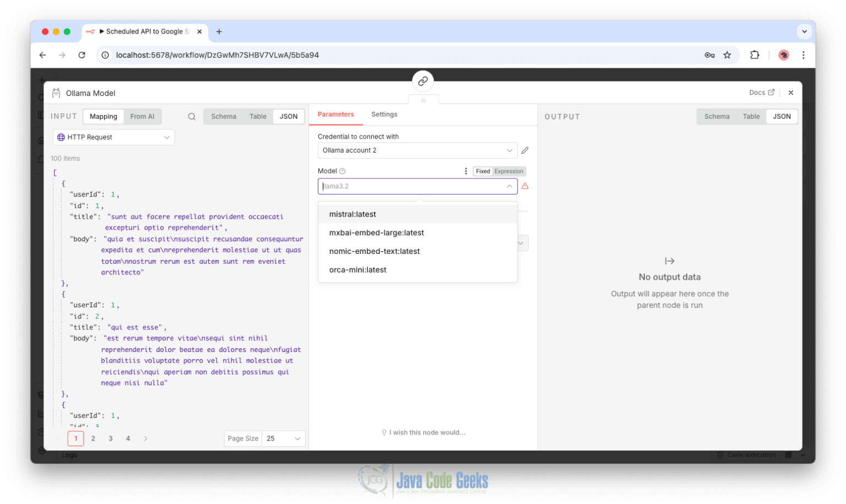Viewport: 846px width, 504px height.
Task: Open the Docs link
Action: [762, 93]
